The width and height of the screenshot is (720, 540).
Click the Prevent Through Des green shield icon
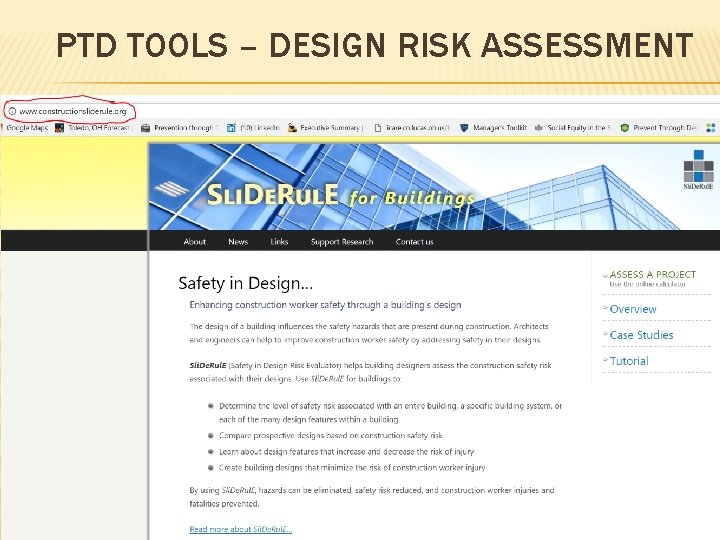(624, 128)
